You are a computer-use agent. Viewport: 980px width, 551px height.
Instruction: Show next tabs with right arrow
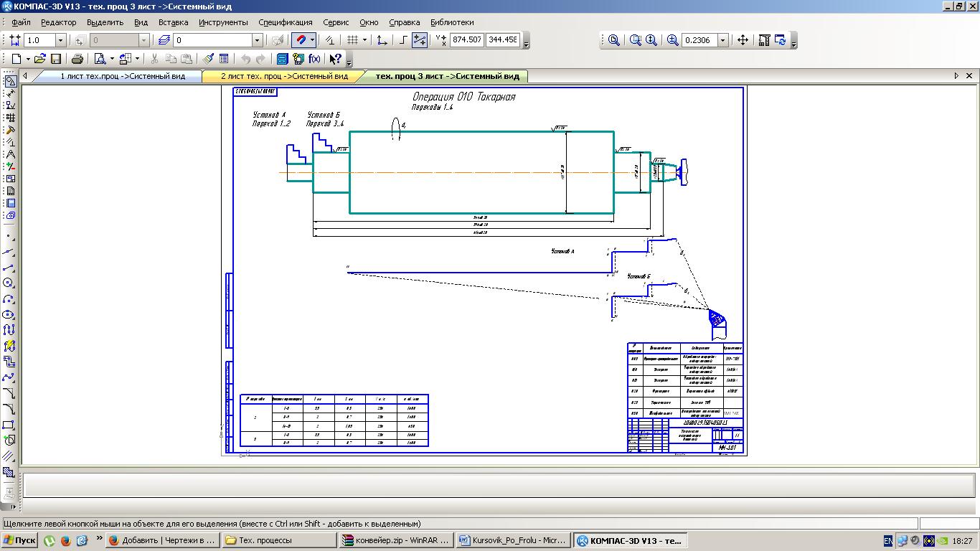pos(956,75)
